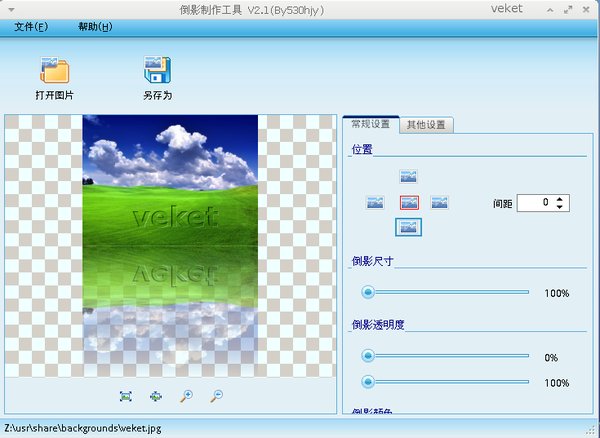This screenshot has height=438, width=600.
Task: Click the 另存为 floppy disk icon
Action: point(157,70)
